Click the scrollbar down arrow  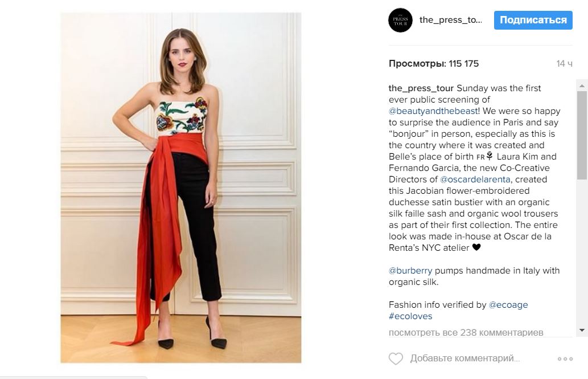click(x=582, y=330)
